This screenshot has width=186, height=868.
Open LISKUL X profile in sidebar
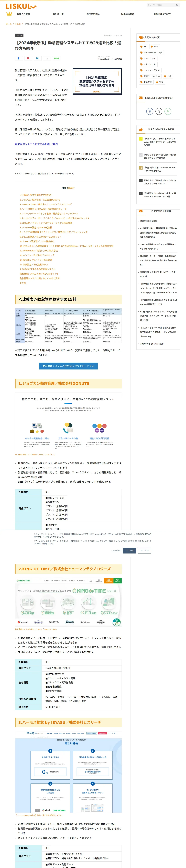tap(159, 111)
